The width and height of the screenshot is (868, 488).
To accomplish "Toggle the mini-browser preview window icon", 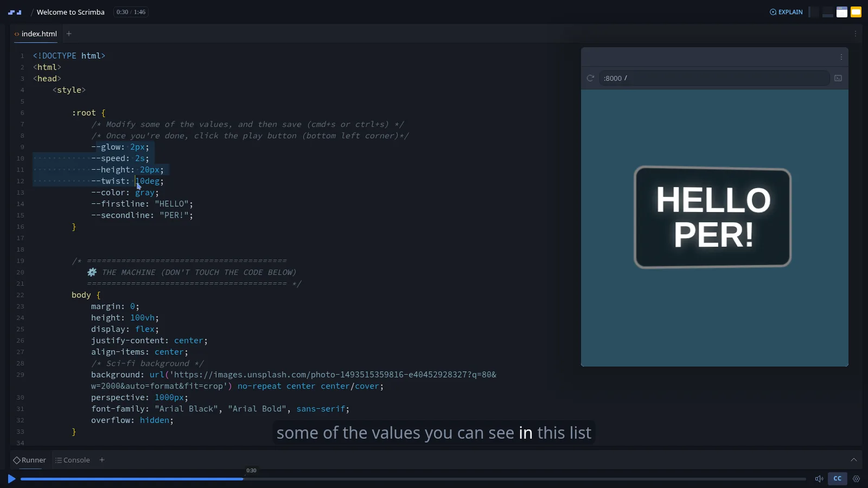I will coord(842,12).
